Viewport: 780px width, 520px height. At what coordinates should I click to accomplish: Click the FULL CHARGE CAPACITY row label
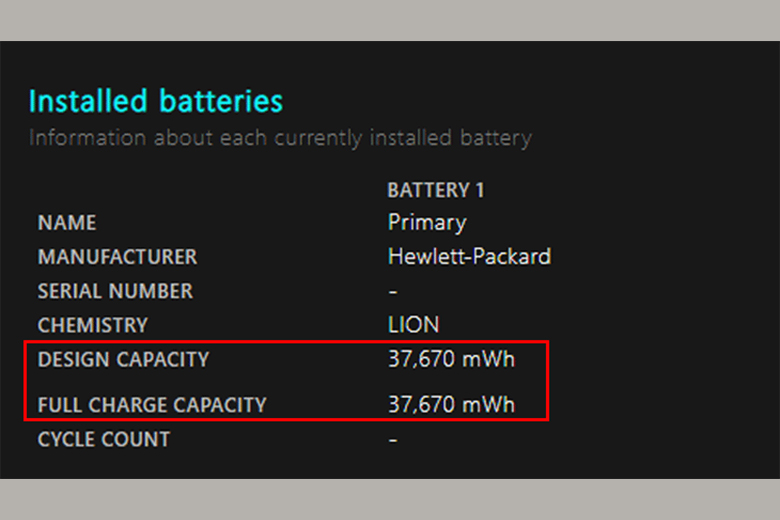click(x=152, y=405)
